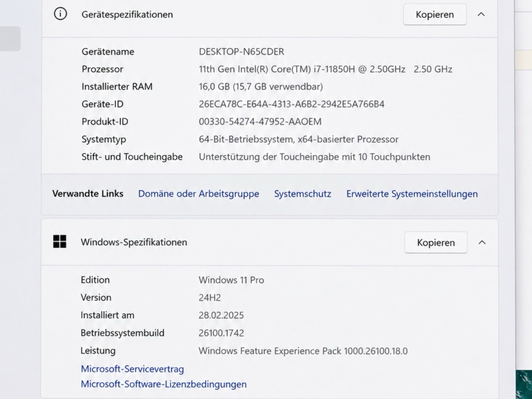This screenshot has width=532, height=399.
Task: Click the Windows logo beside Windows-Spezifikationen
Action: 60,241
